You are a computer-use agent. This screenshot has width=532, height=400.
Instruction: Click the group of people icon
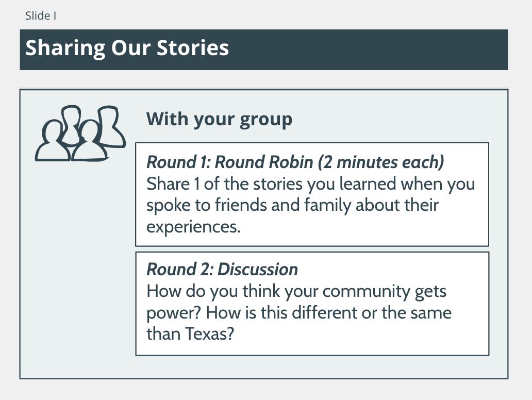click(x=80, y=134)
